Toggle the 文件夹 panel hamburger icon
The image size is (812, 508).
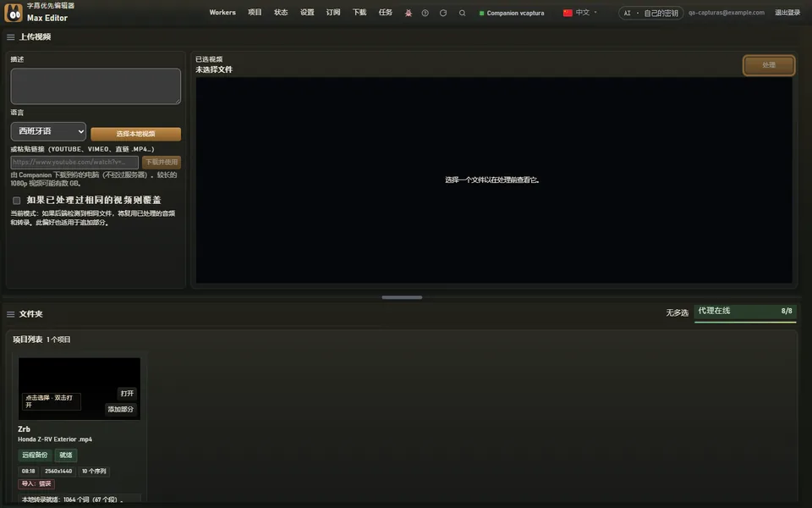(10, 314)
